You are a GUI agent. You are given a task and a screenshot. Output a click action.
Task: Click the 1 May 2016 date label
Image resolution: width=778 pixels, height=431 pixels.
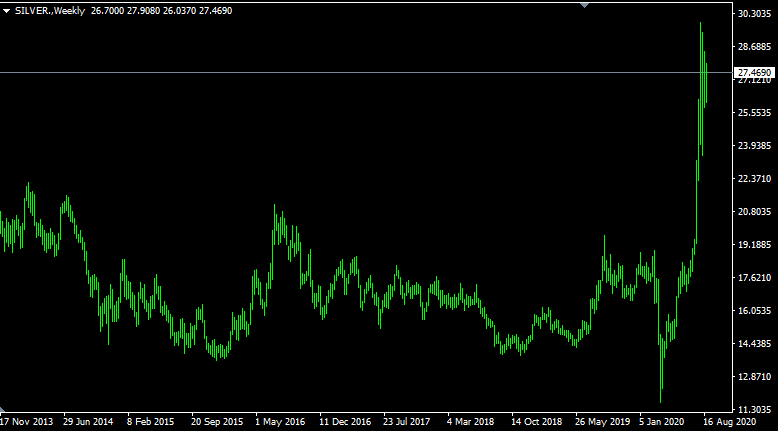280,422
